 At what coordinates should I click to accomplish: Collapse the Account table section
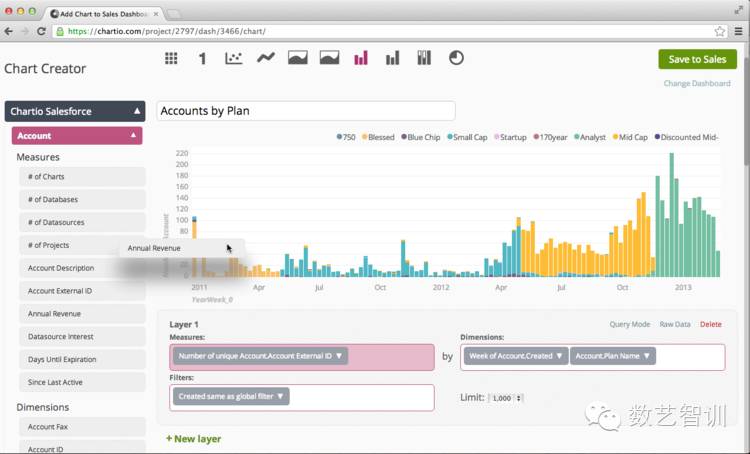click(77, 136)
